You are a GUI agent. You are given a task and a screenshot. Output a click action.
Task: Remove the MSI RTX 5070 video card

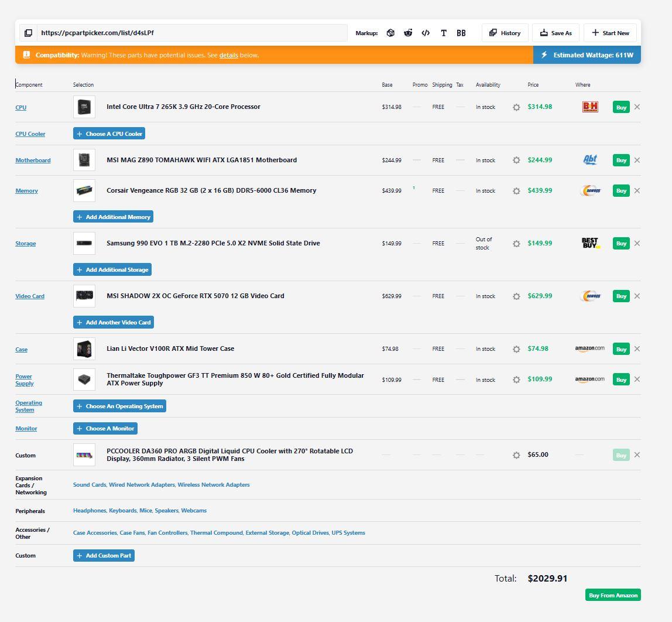point(637,296)
